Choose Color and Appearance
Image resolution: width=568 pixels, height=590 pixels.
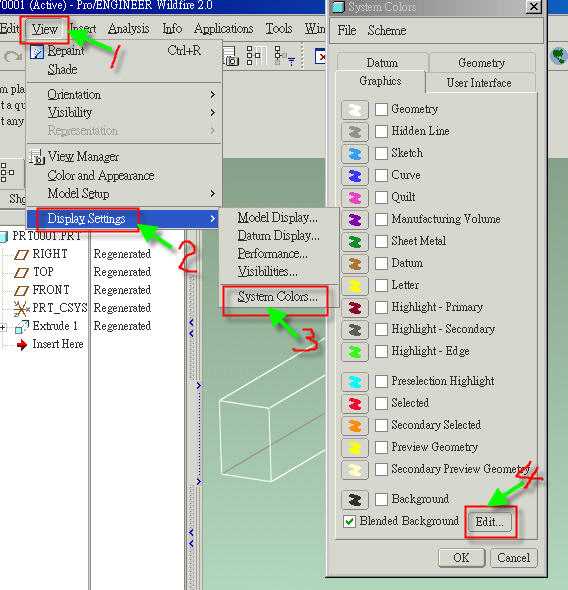coord(124,175)
